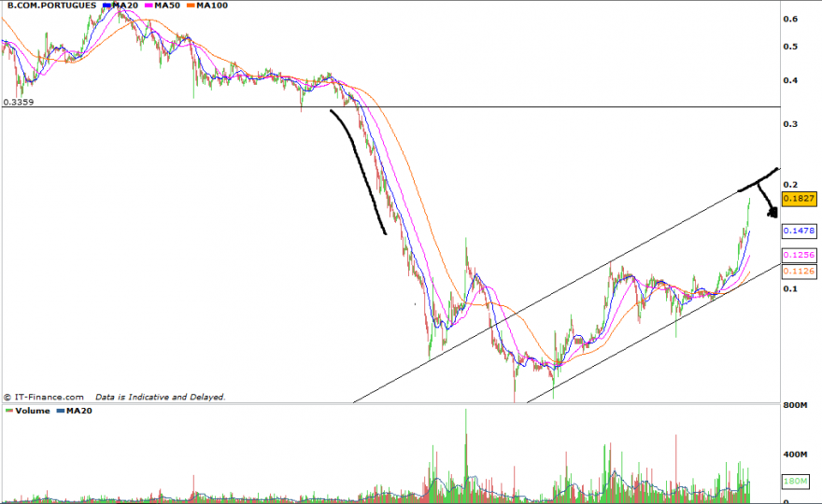Open the IT-Finance.com credit link
The image size is (822, 504).
click(44, 397)
